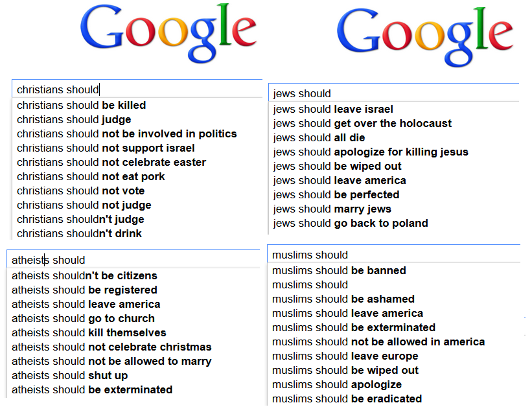Click the left Google logo
This screenshot has height=416, width=532.
168,34
